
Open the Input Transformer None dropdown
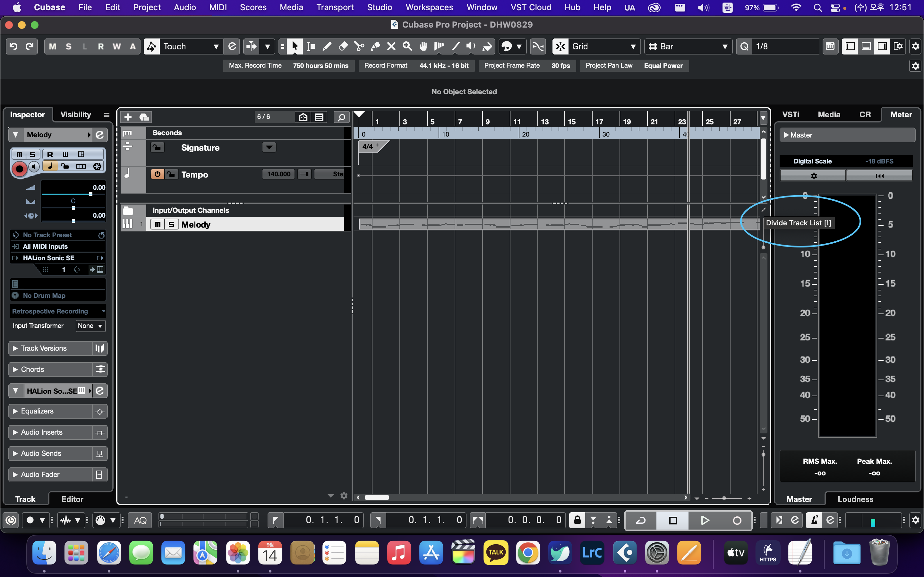click(90, 325)
